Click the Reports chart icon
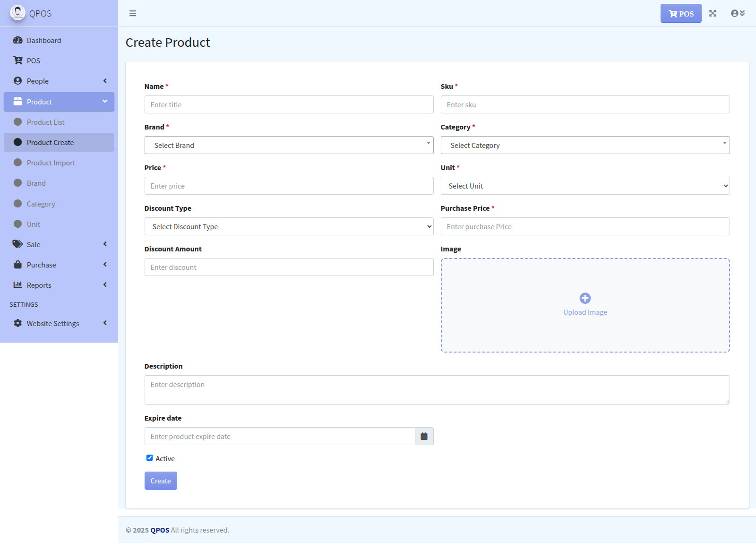The height and width of the screenshot is (543, 756). click(18, 285)
